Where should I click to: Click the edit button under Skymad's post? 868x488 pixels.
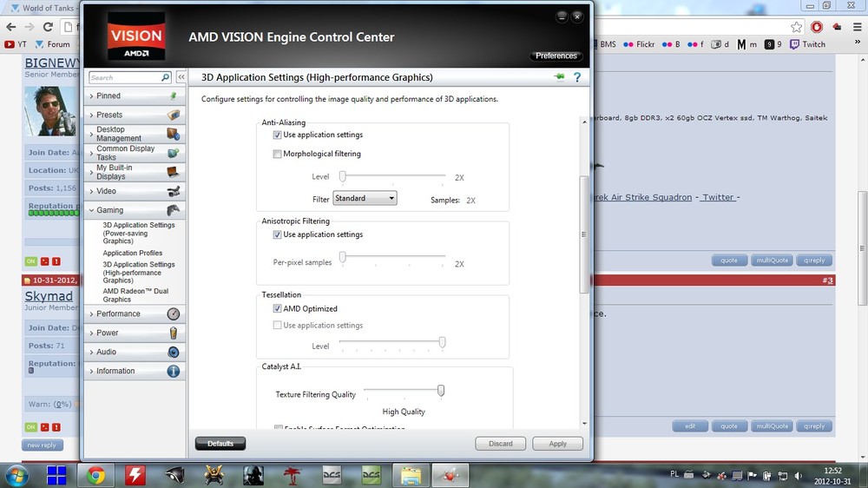tap(690, 426)
